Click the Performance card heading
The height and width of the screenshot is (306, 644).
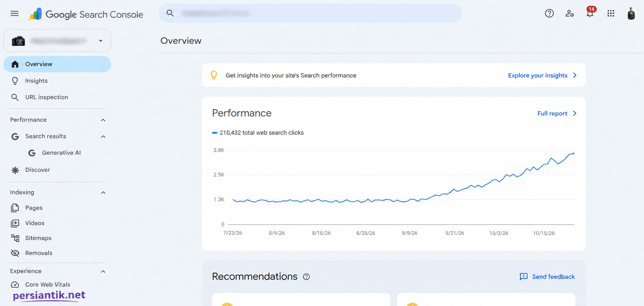tap(242, 113)
